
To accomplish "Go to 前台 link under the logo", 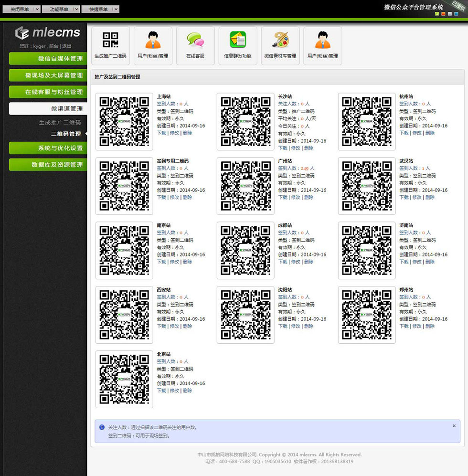I will [53, 46].
